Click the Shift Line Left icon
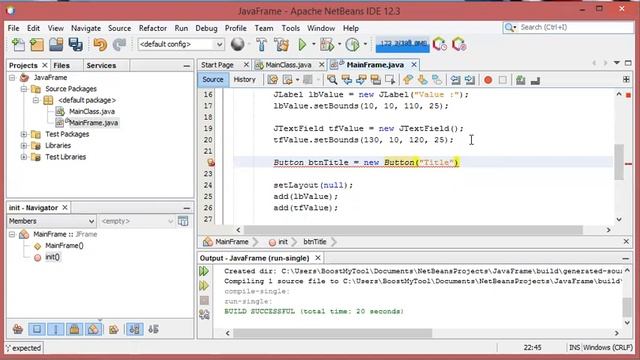The image size is (640, 360). 456,80
